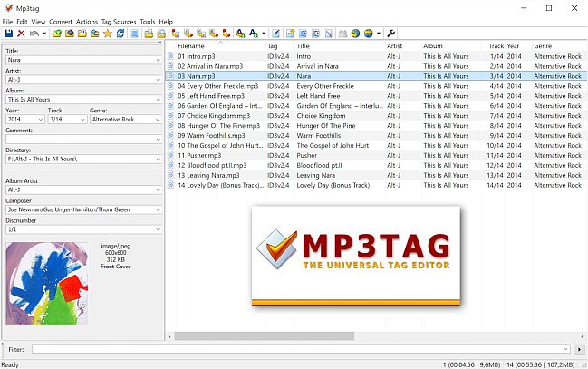Screen dimensions: 588x369
Task: Undo the last change via the curved arrow
Action: 34,34
